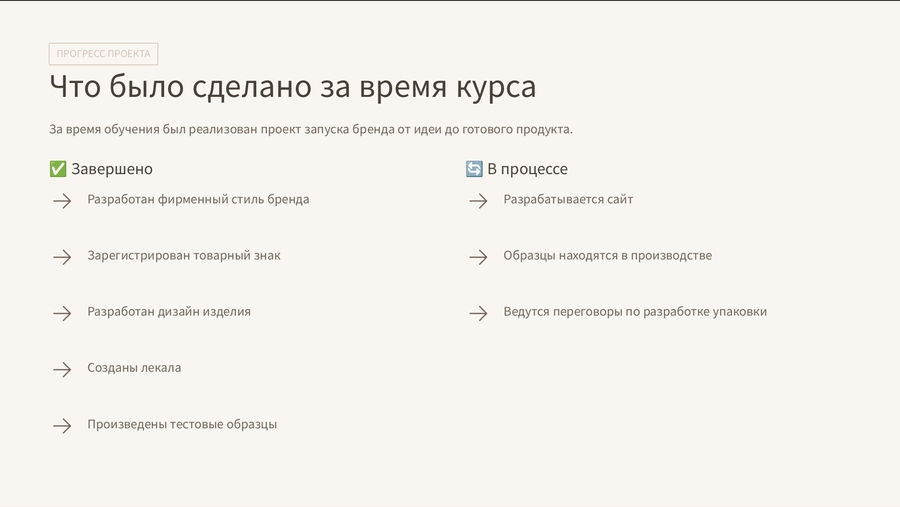Select text Зарегистрирован товарный знак

coord(184,256)
